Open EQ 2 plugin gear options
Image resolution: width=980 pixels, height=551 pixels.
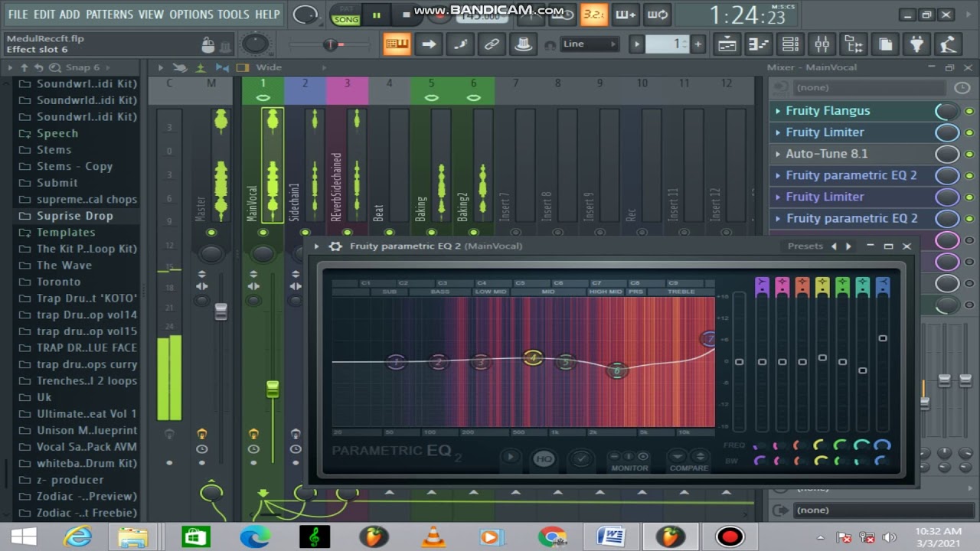[x=335, y=246]
